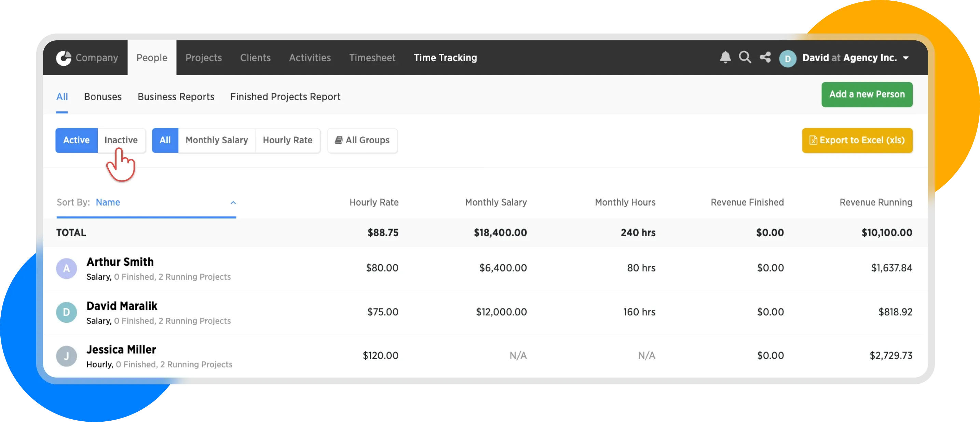Open the Projects tab
This screenshot has width=980, height=422.
pyautogui.click(x=204, y=58)
